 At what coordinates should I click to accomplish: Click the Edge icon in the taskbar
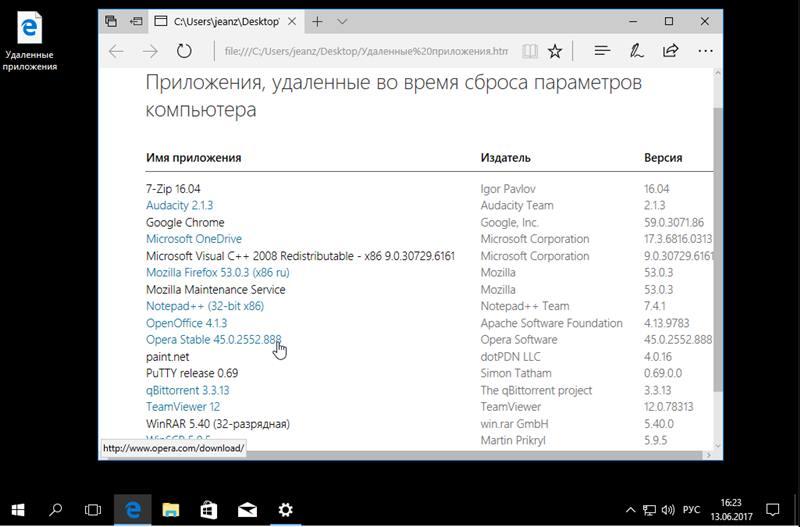133,510
